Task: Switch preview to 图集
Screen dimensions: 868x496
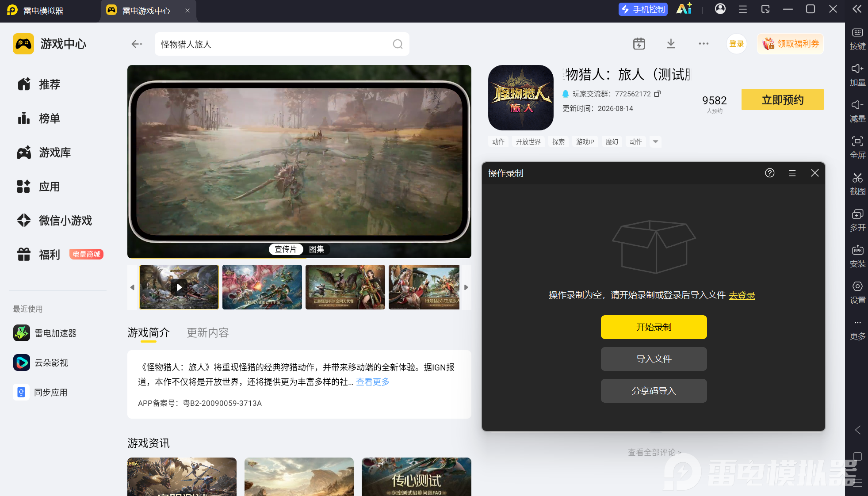Action: pos(317,249)
